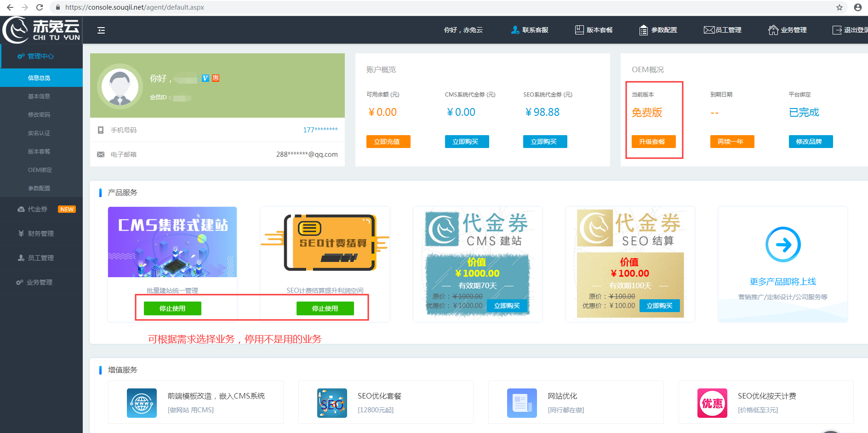Click the 员工管理 envelope icon in header
This screenshot has height=433, width=868.
click(709, 30)
